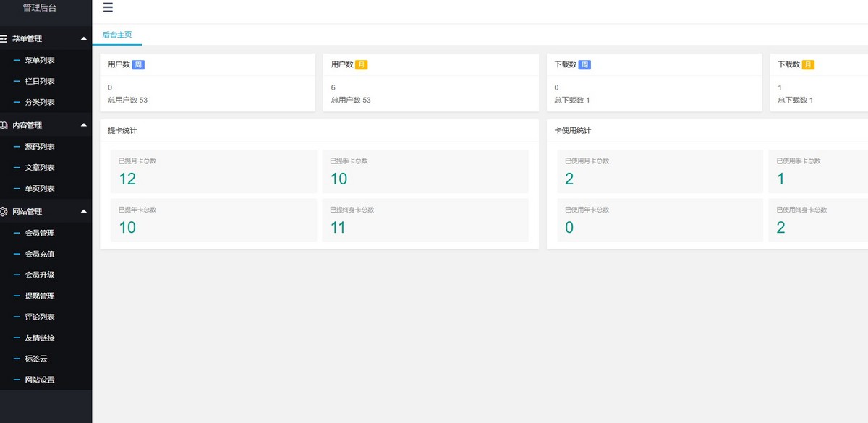This screenshot has width=868, height=423.
Task: Click the 网站管理 gear icon
Action: pos(4,212)
